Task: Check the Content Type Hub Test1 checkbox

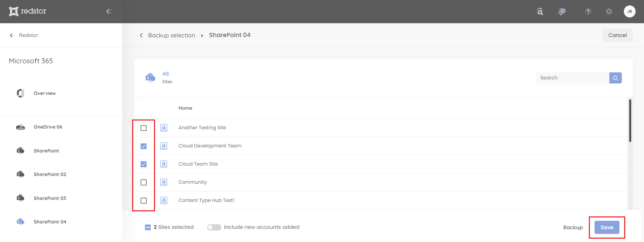Action: click(144, 201)
